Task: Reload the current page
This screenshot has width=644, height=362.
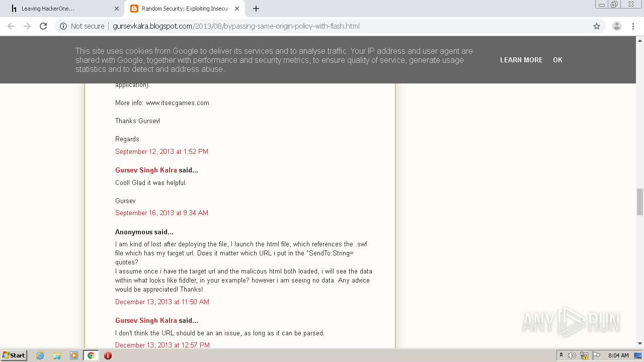Action: [x=43, y=26]
